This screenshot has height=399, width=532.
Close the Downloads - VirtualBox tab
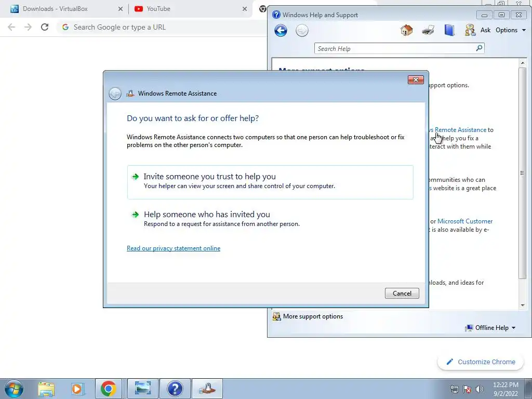(121, 9)
